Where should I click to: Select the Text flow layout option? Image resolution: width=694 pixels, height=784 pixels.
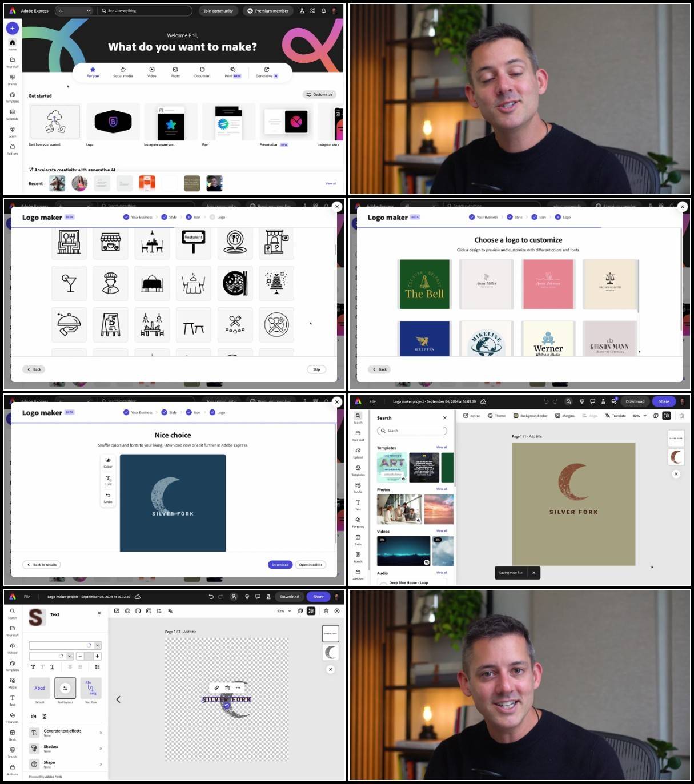point(91,689)
